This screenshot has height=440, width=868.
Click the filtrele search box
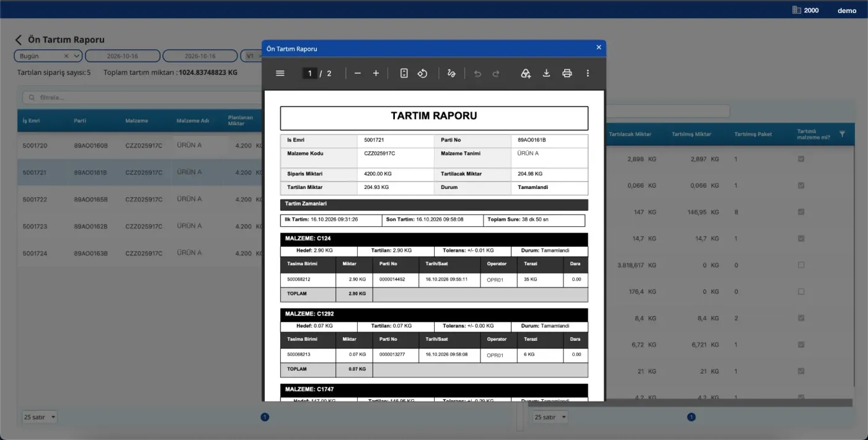click(143, 97)
